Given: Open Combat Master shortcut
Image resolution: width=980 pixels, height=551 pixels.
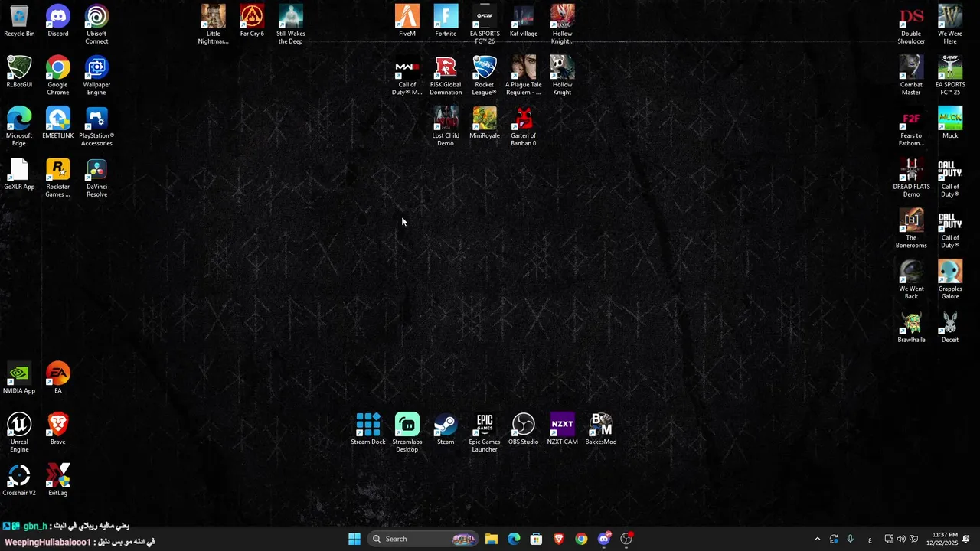Looking at the screenshot, I should (911, 76).
